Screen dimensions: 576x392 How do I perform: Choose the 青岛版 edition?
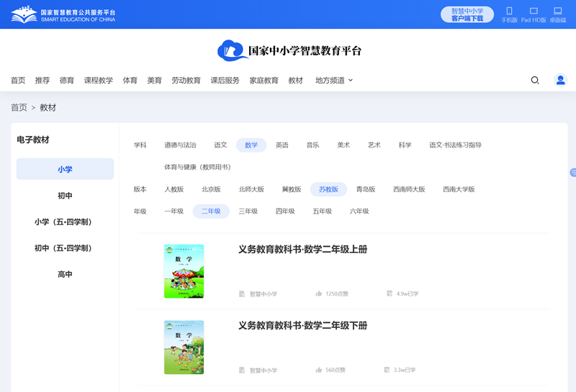[366, 189]
